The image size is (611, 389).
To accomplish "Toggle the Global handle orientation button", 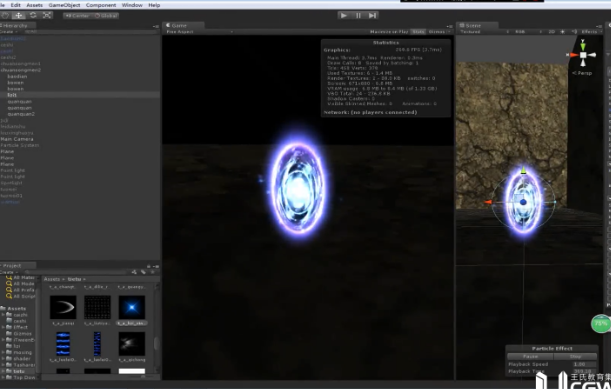I will tap(105, 16).
